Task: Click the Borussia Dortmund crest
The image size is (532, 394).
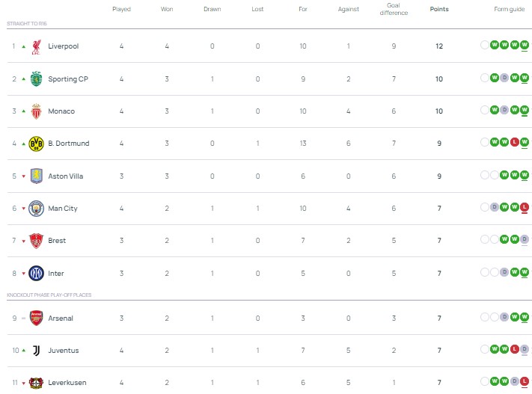Action: 36,144
